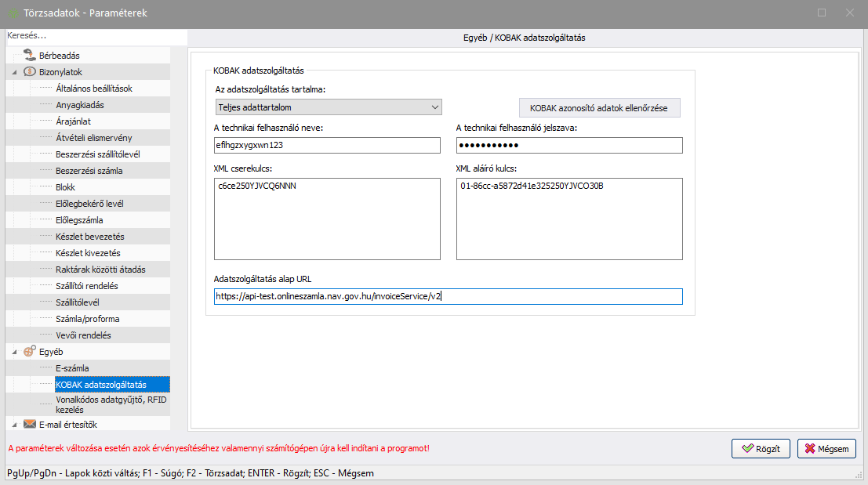Focus the Keresés search field

pos(94,36)
